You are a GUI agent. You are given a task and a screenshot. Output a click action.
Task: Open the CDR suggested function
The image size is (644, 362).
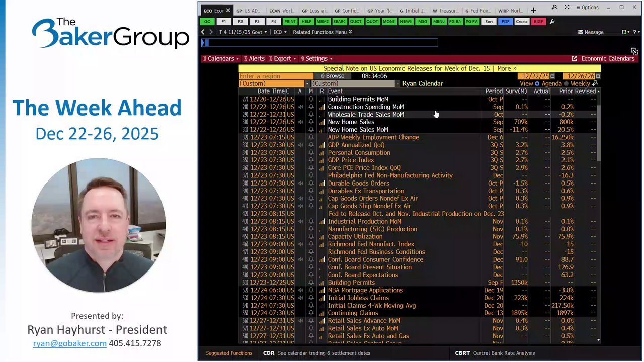(x=316, y=353)
